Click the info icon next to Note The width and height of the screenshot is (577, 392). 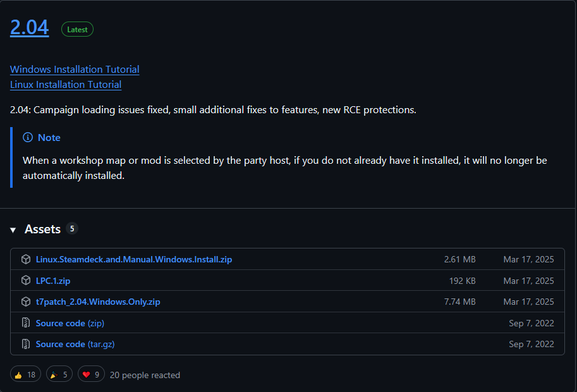28,138
